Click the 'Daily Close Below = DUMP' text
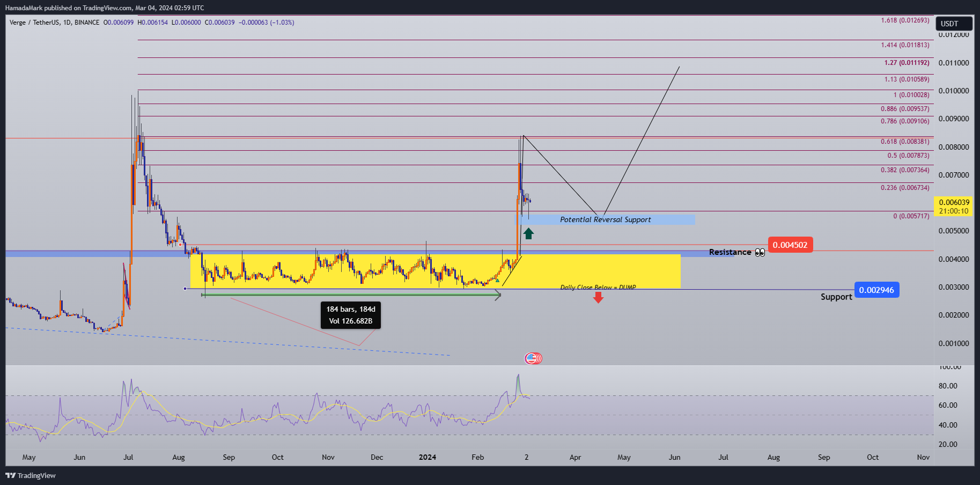The width and height of the screenshot is (980, 485). click(598, 288)
